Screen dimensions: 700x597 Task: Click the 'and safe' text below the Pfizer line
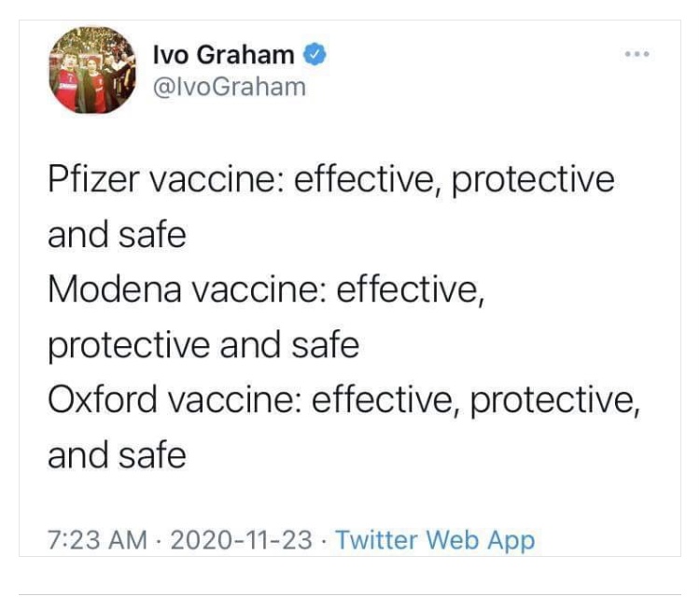(117, 235)
